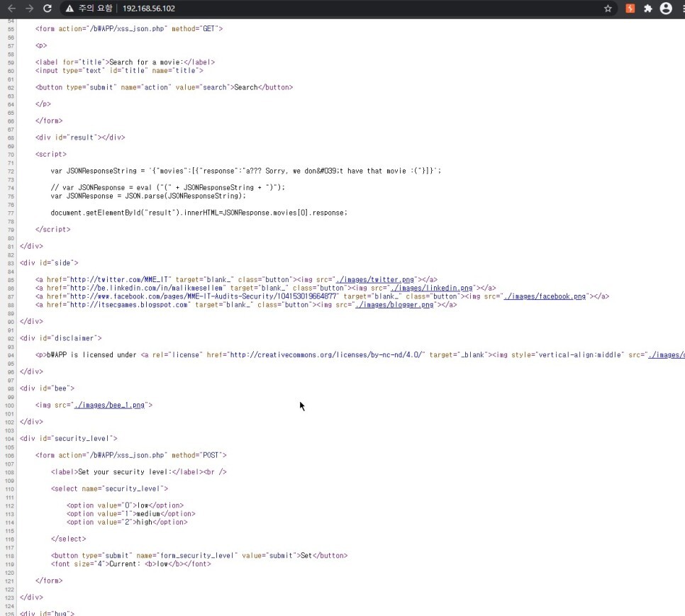685x616 pixels.
Task: Click the creativecommons.org license href text
Action: click(326, 355)
